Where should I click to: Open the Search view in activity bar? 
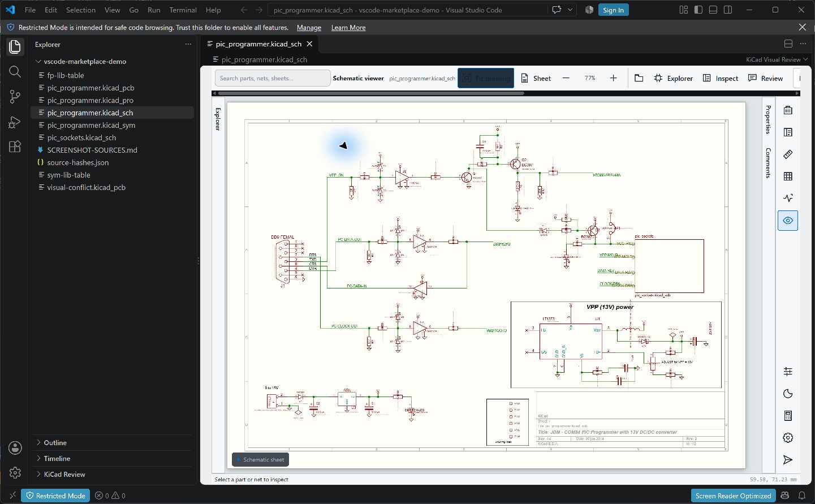(x=15, y=71)
